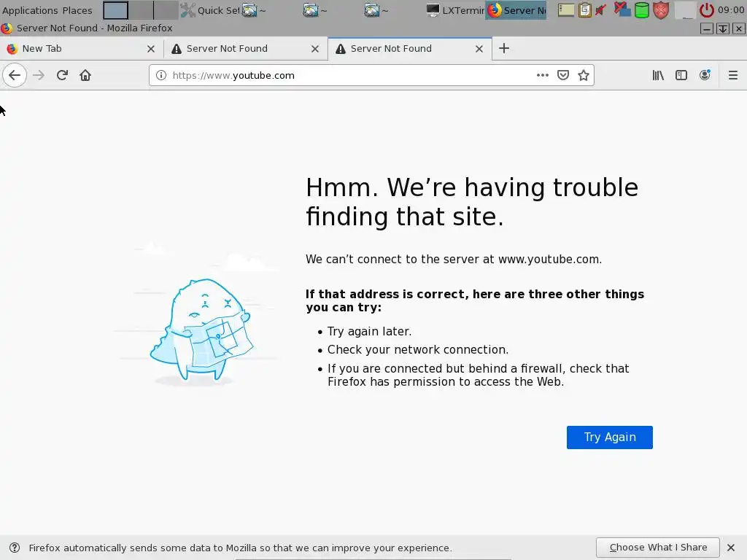Open the Places menu
747x560 pixels.
pyautogui.click(x=77, y=10)
